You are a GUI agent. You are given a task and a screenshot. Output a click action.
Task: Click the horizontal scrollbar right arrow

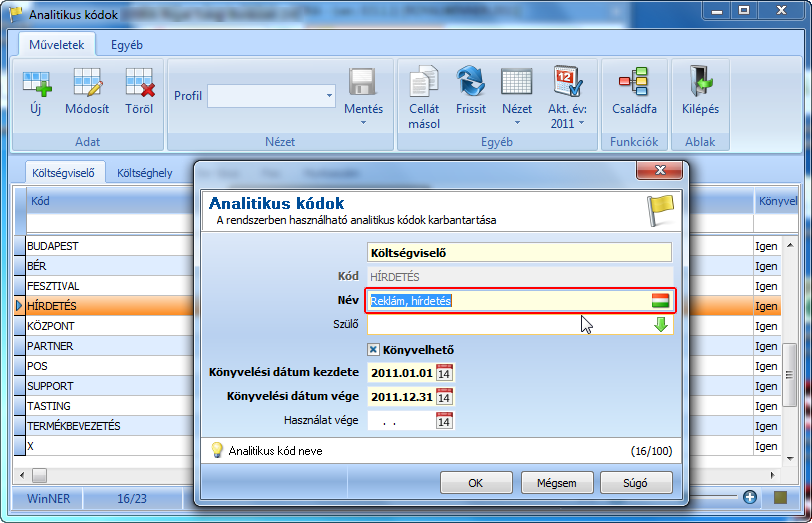pyautogui.click(x=772, y=475)
